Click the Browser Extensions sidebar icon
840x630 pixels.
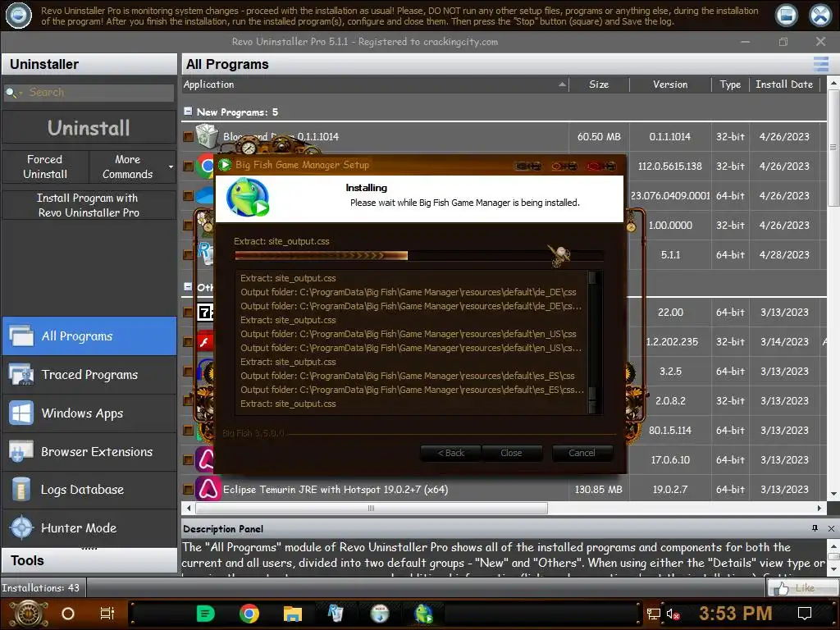click(x=21, y=452)
